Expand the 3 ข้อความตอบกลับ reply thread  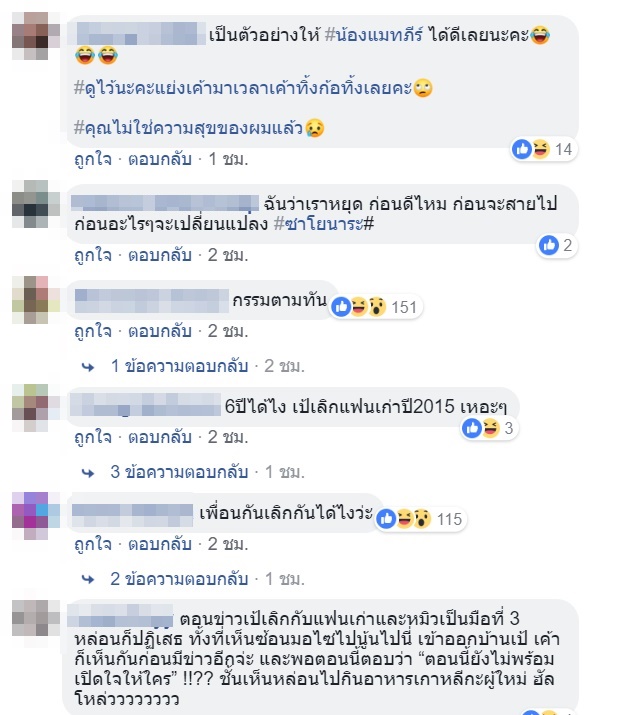coord(179,472)
